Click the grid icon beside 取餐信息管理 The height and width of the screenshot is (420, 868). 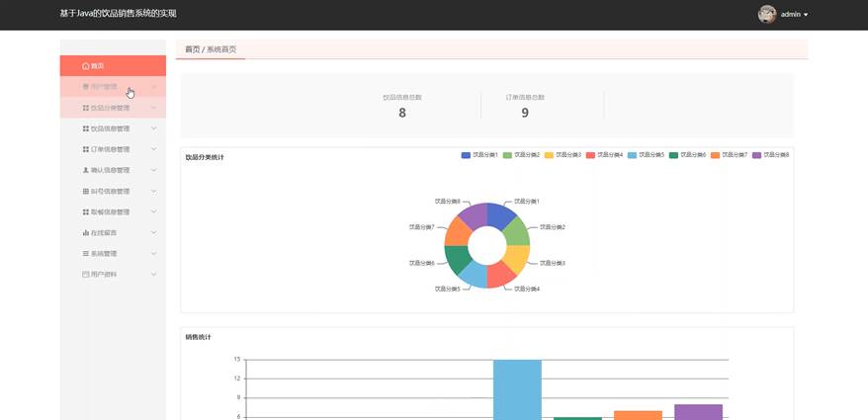[x=85, y=211]
